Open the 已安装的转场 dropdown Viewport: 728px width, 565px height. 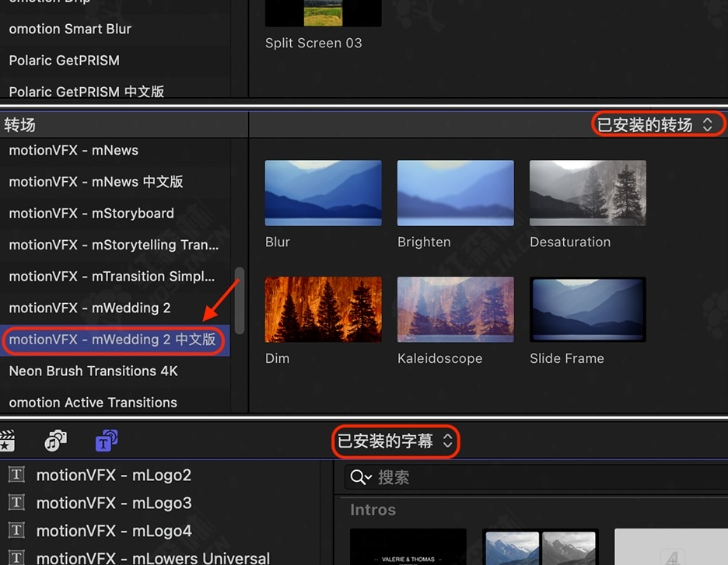(655, 124)
